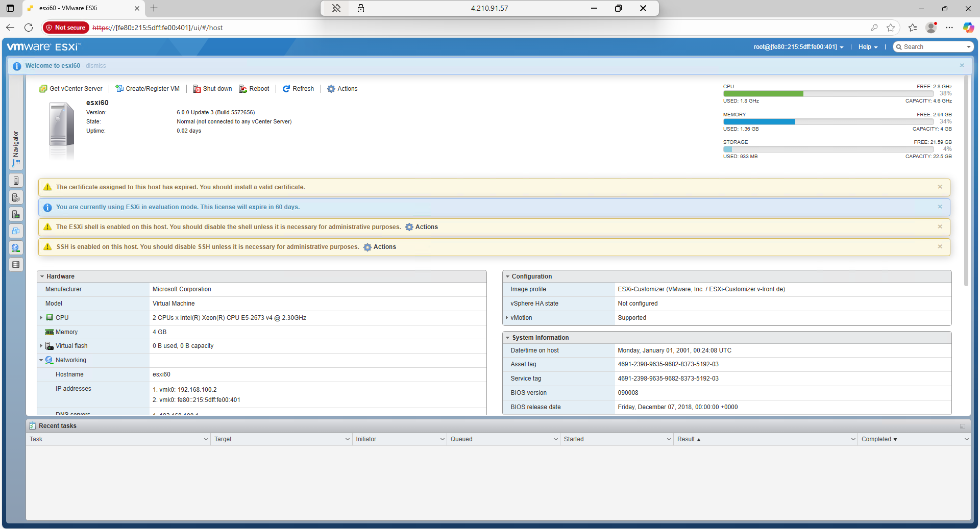This screenshot has width=980, height=529.
Task: Click the Recent tasks clipboard icon
Action: 33,426
